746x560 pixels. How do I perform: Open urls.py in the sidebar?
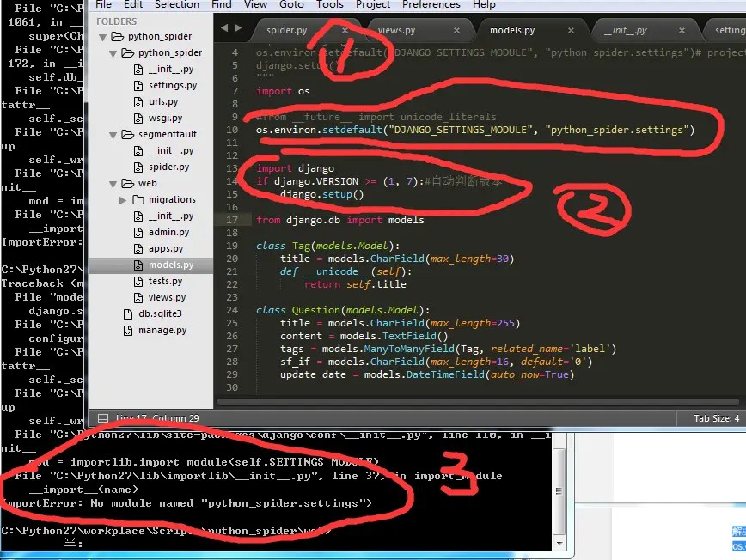click(x=163, y=101)
